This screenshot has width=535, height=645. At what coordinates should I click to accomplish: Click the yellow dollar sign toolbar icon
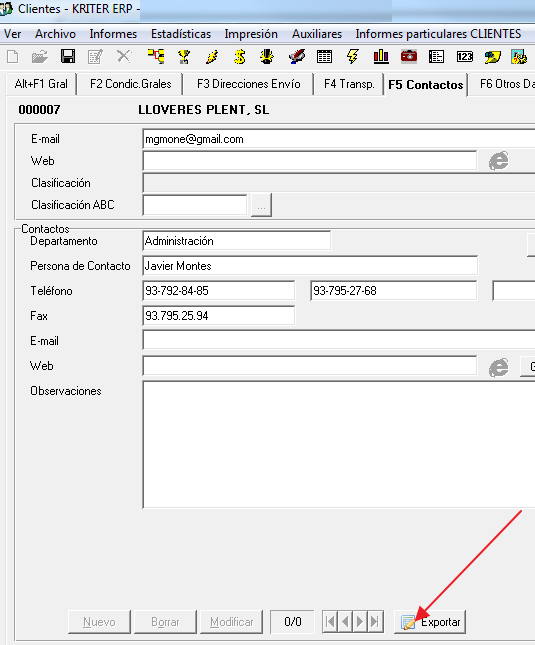point(239,56)
